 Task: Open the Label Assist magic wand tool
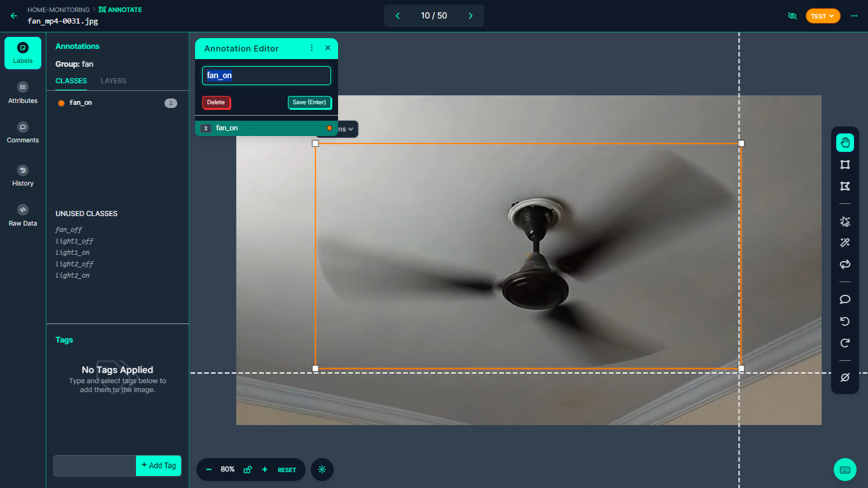coord(845,243)
